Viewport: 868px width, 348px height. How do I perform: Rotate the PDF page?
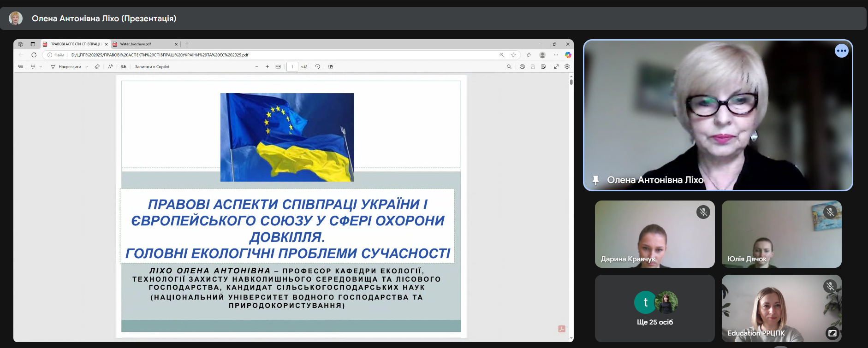pos(317,67)
